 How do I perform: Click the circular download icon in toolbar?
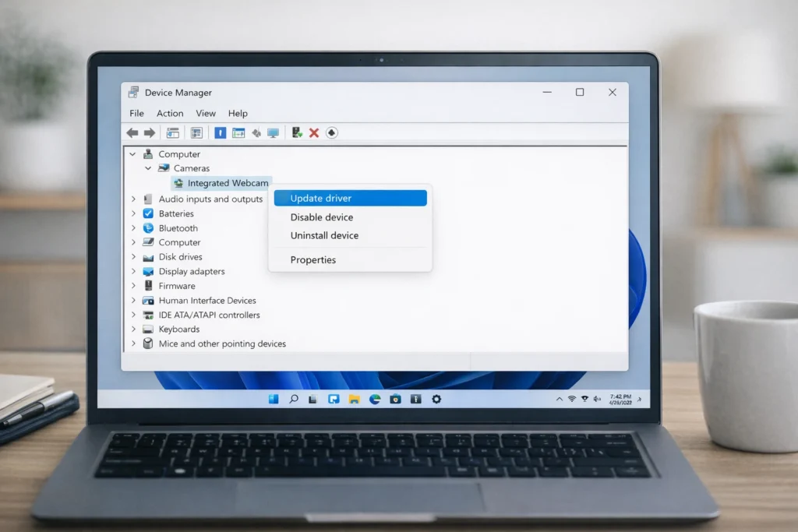point(332,133)
